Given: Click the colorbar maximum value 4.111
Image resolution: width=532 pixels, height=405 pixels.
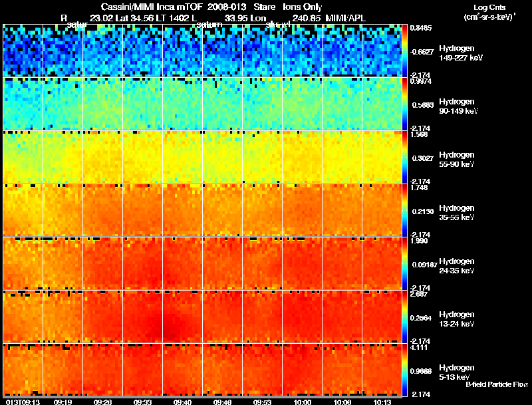Looking at the screenshot, I should (x=419, y=347).
